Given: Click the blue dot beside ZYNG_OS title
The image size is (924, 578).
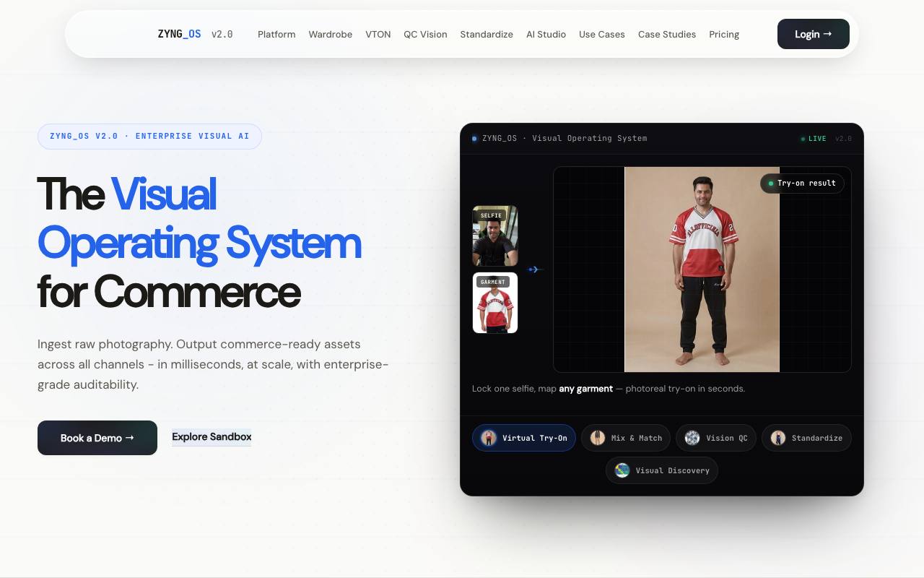Looking at the screenshot, I should pyautogui.click(x=474, y=139).
